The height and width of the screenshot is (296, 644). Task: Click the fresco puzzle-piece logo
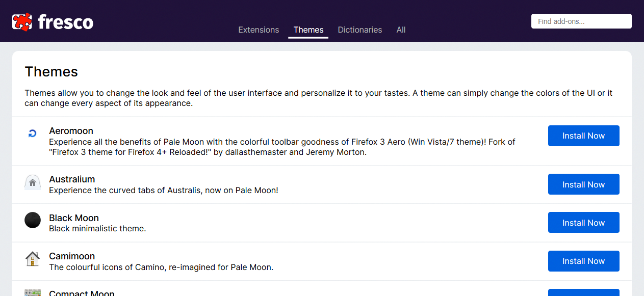point(22,21)
